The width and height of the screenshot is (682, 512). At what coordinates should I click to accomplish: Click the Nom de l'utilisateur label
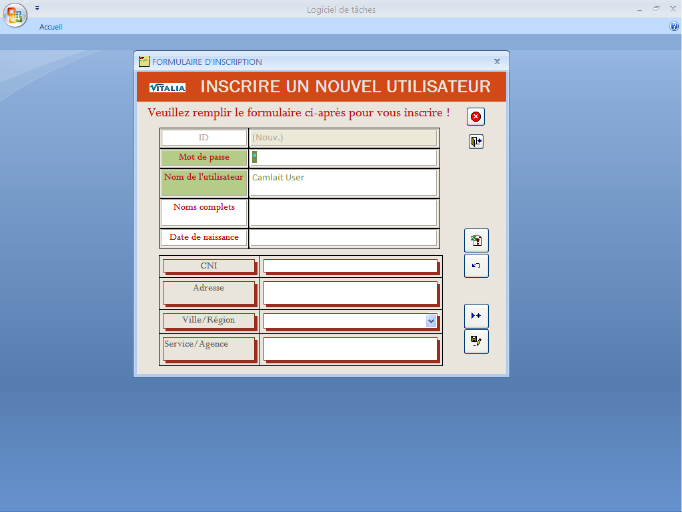[204, 183]
